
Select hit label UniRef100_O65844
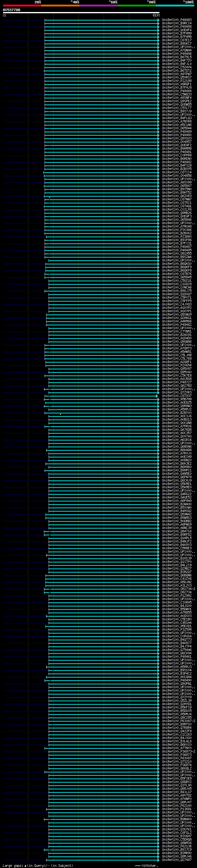click(177, 128)
